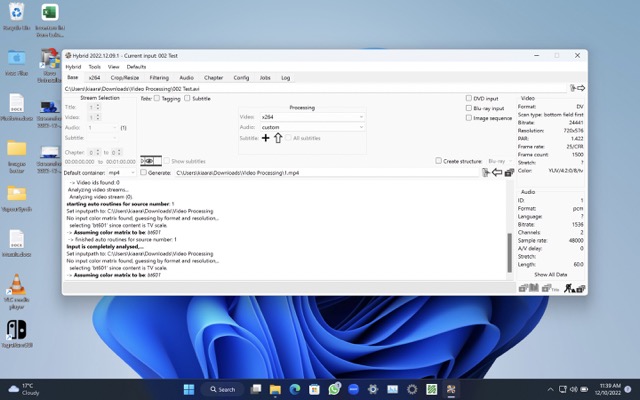Click the output file browse icon
The image size is (640, 400).
[x=486, y=172]
